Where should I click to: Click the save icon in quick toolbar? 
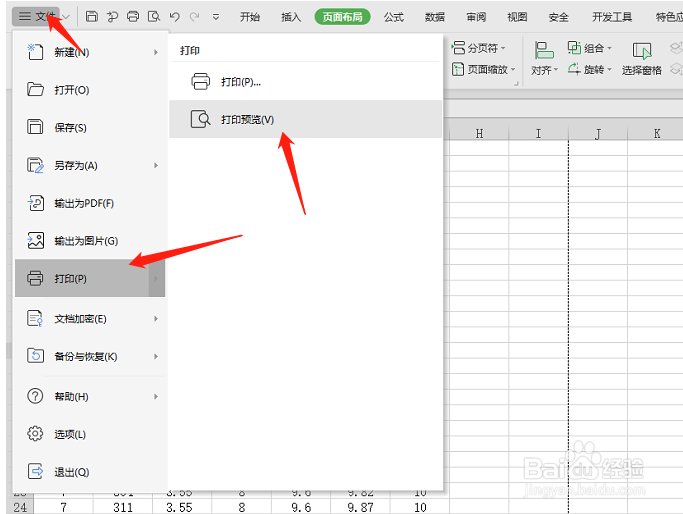click(x=91, y=17)
